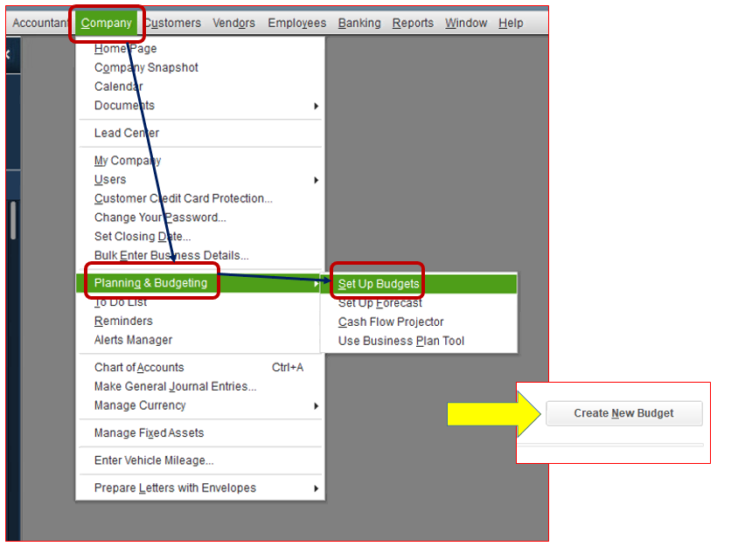Expand the Users submenu

point(200,180)
